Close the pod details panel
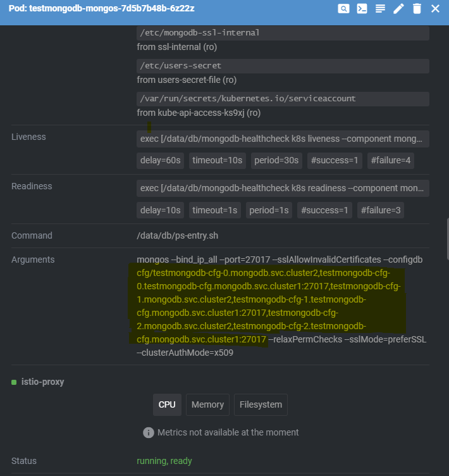The image size is (449, 476). pos(435,8)
